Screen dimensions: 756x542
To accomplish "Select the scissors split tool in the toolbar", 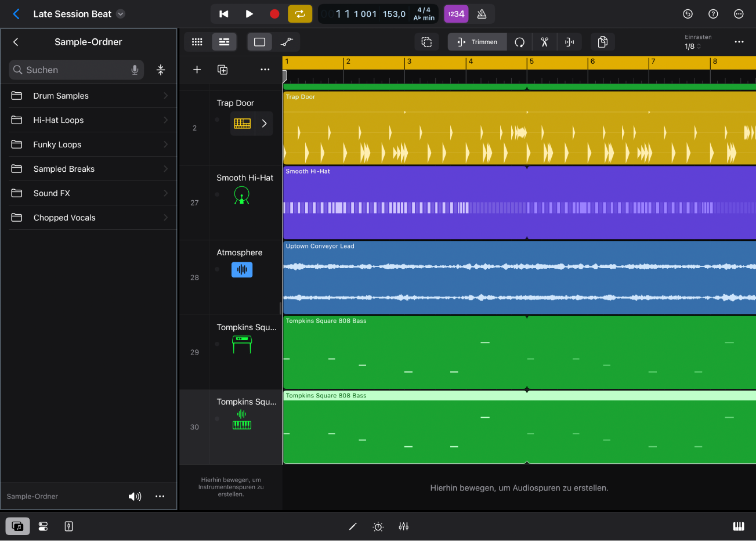I will pos(544,42).
